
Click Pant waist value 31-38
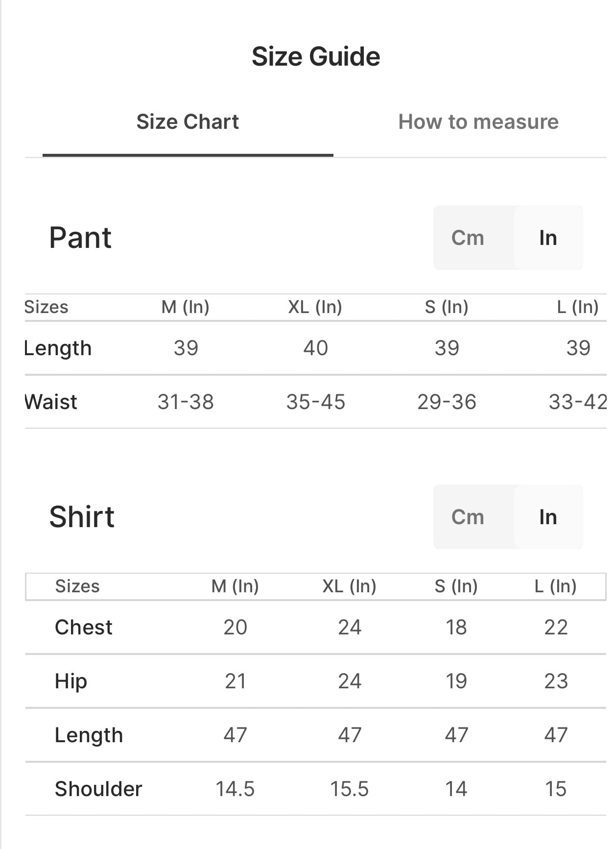pyautogui.click(x=186, y=402)
